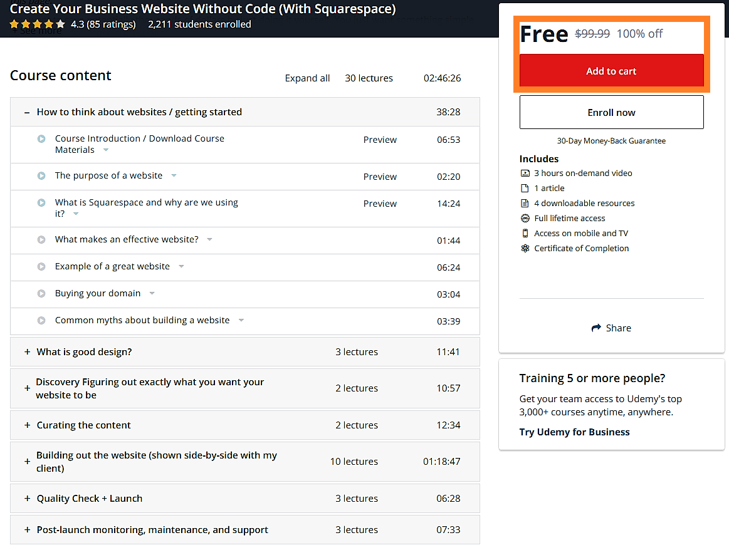Click the Add to cart button

(x=611, y=71)
